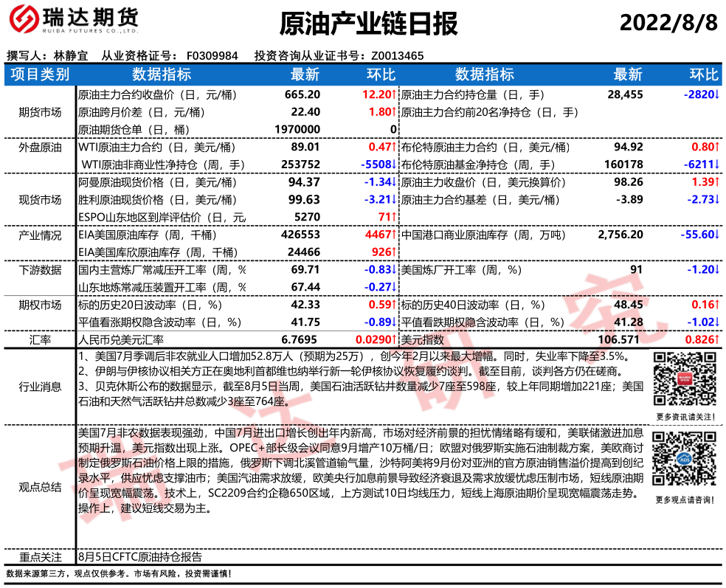Select the 项目类别 column header

coord(41,75)
